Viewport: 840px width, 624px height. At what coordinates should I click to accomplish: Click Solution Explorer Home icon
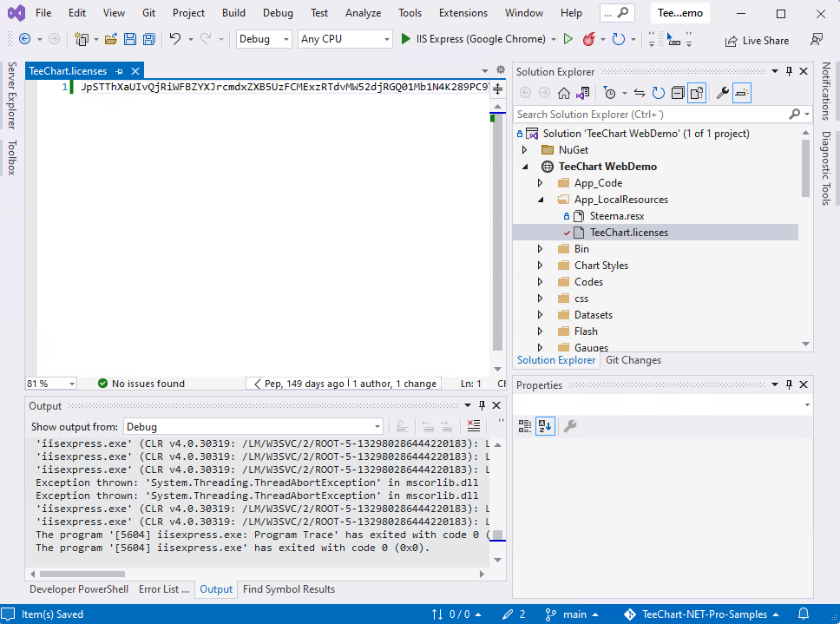point(563,93)
